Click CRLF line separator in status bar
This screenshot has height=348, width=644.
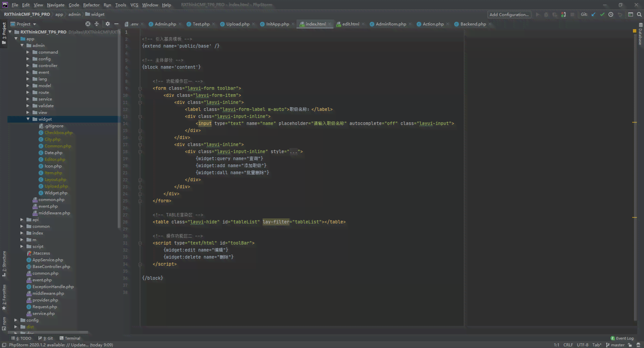568,345
